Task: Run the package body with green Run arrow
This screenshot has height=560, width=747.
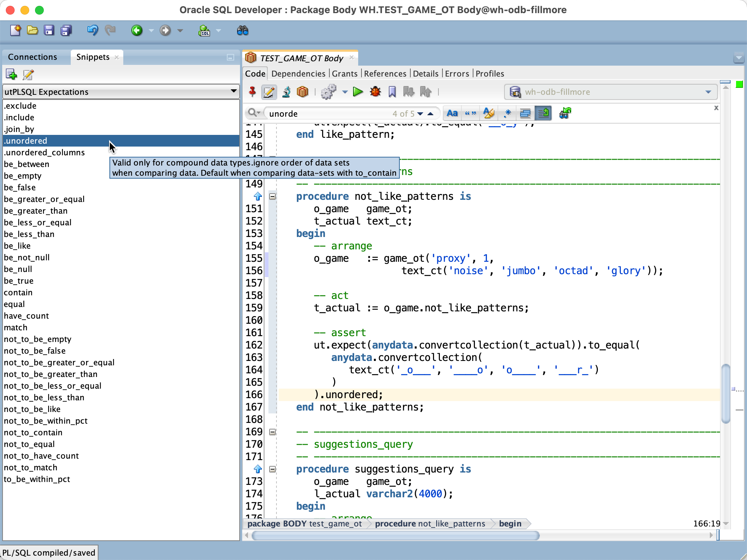Action: [x=357, y=92]
